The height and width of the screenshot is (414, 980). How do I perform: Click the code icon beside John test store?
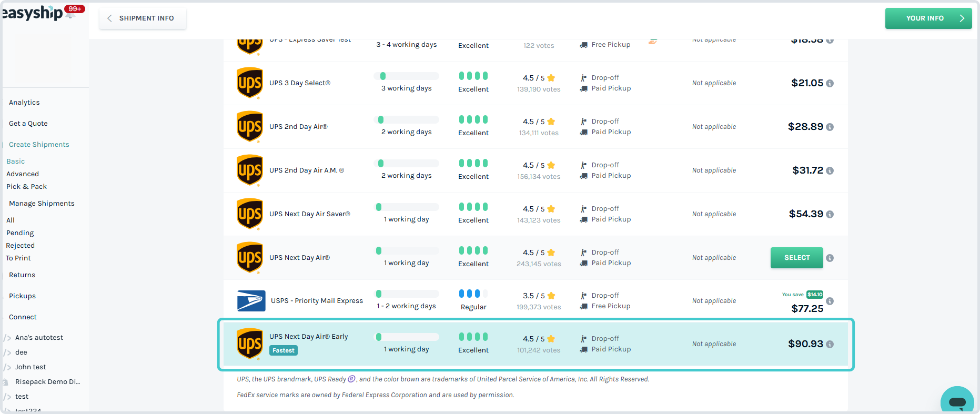[7, 367]
